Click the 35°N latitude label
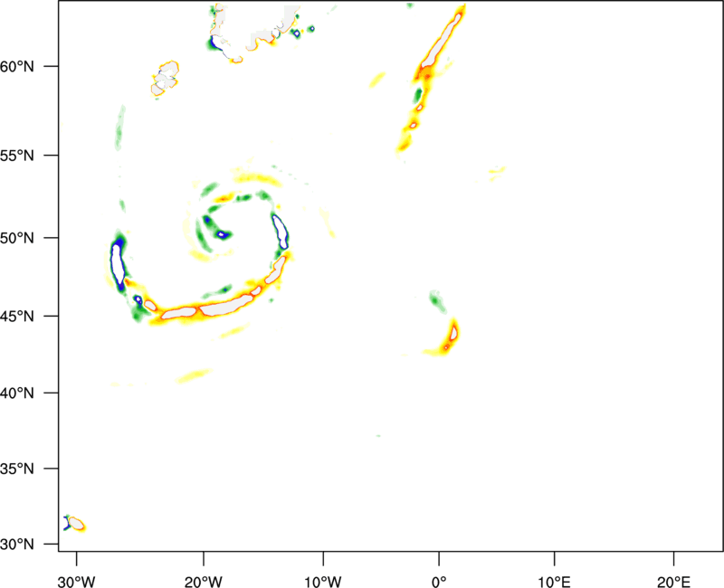 pyautogui.click(x=17, y=469)
